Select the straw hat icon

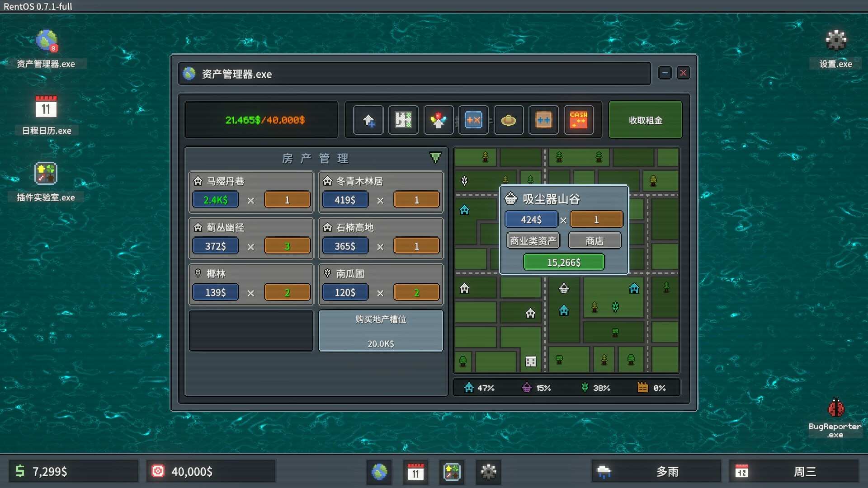click(509, 121)
